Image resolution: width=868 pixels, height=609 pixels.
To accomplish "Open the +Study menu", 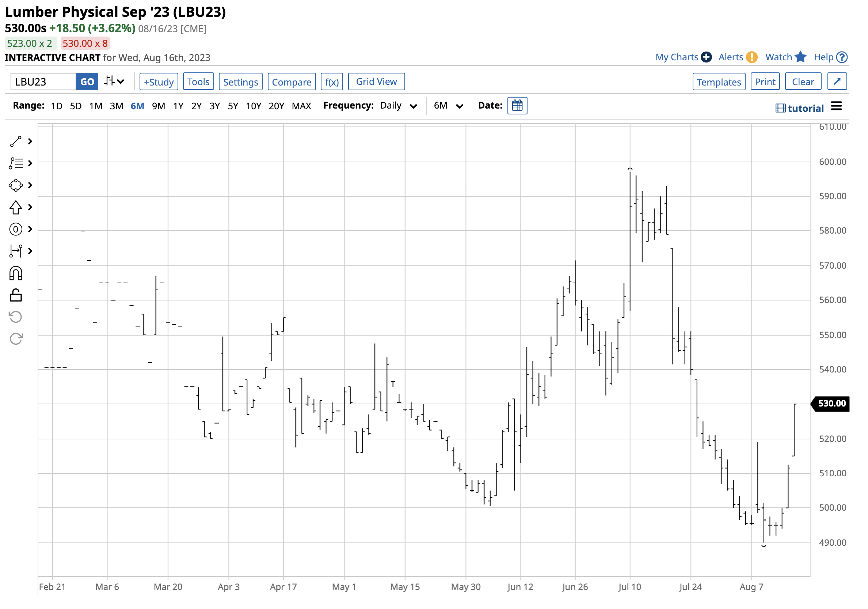I will 159,82.
